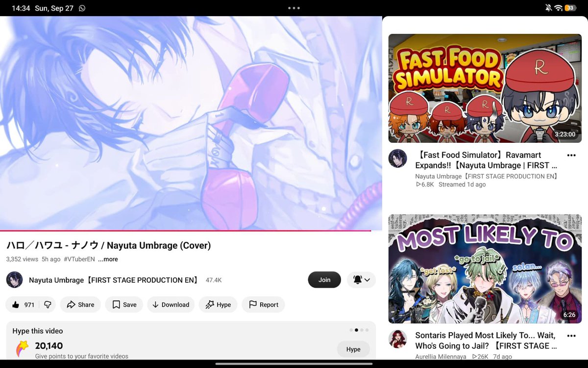Dislike the video using thumbs-down icon
588x368 pixels.
(48, 305)
